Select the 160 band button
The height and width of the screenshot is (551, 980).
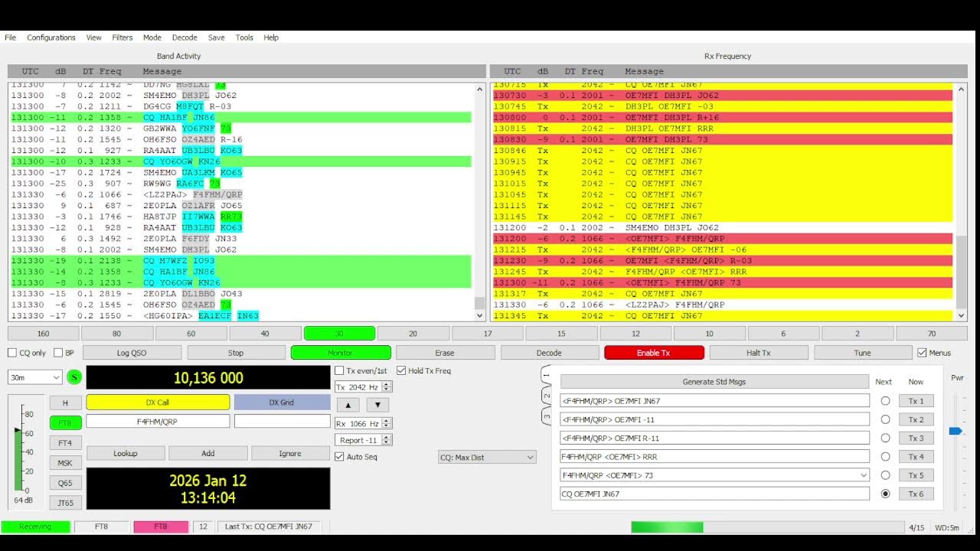pyautogui.click(x=43, y=334)
